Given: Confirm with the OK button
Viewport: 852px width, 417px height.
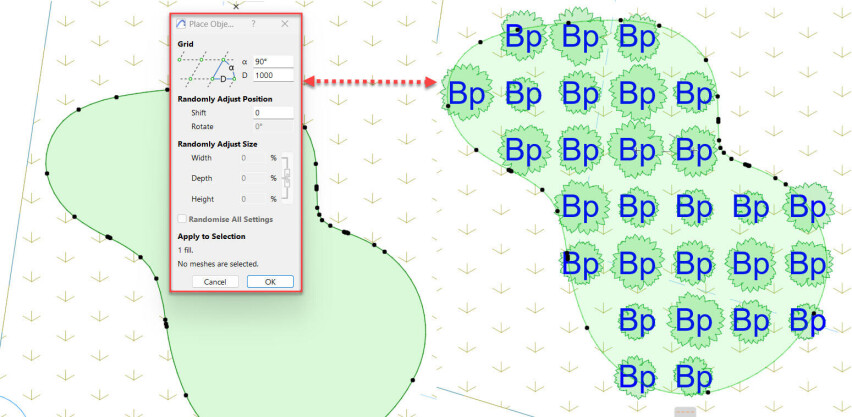Looking at the screenshot, I should tap(270, 282).
